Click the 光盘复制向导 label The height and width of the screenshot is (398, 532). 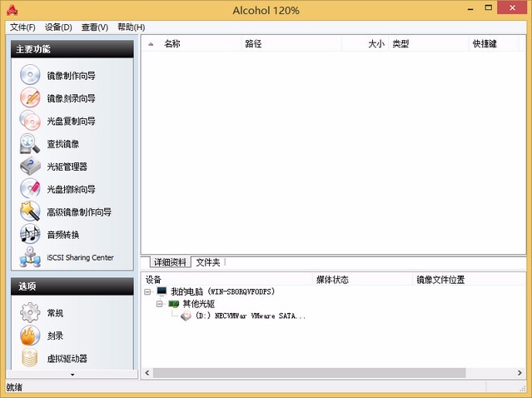pyautogui.click(x=71, y=121)
